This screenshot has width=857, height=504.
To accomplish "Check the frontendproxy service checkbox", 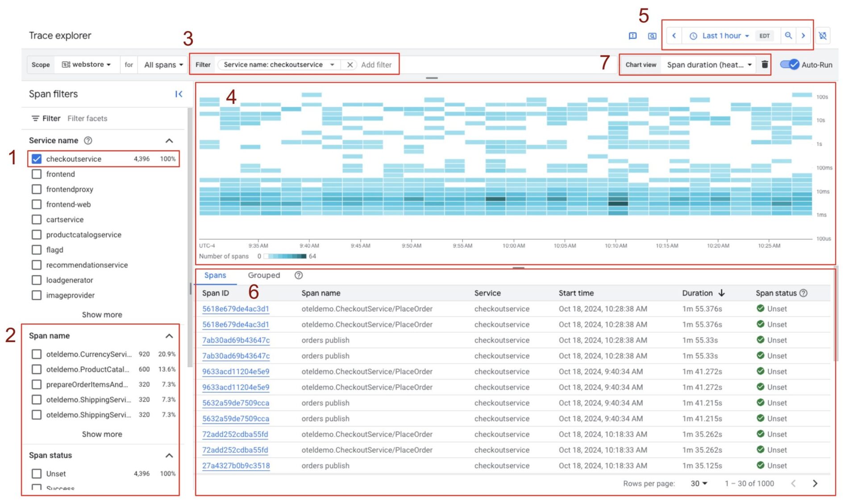I will [x=37, y=189].
